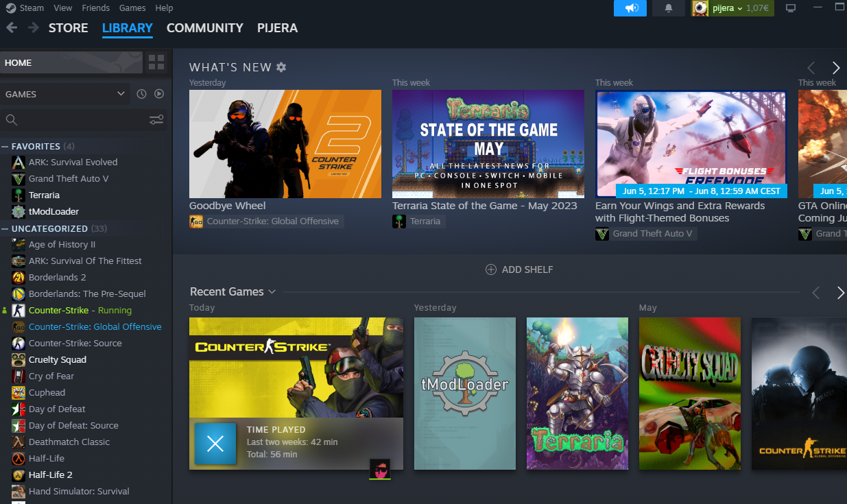Switch to the grid collections view icon

coord(156,62)
